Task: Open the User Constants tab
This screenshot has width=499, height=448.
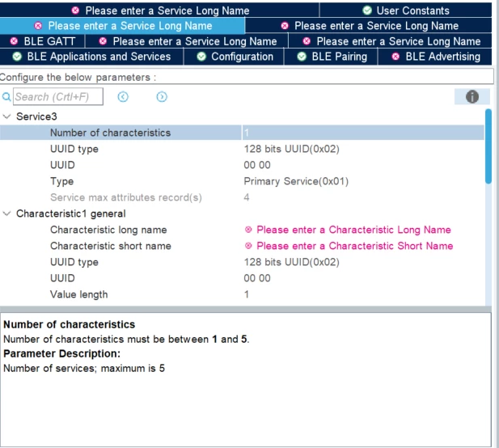Action: (x=405, y=11)
